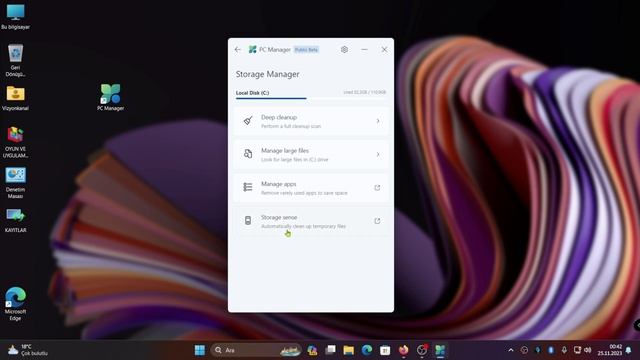Viewport: 640px width, 360px height.
Task: Minimize the PC Manager window
Action: click(x=364, y=49)
